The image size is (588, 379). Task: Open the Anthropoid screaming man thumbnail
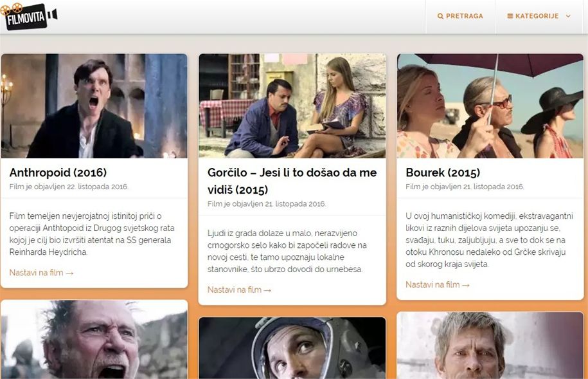[x=94, y=106]
